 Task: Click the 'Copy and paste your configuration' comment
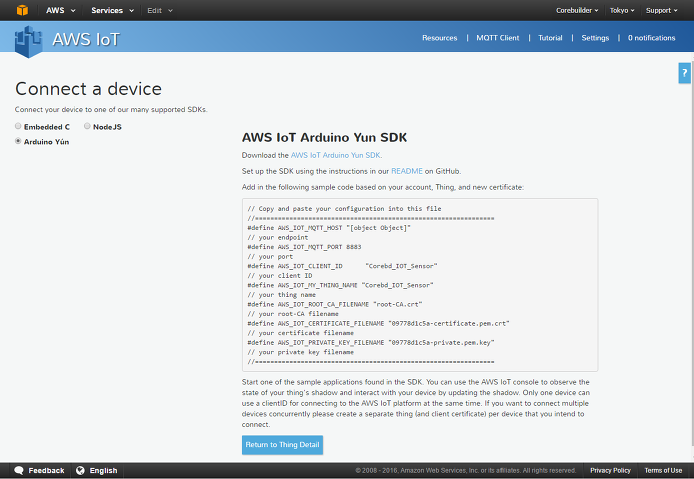(x=344, y=209)
